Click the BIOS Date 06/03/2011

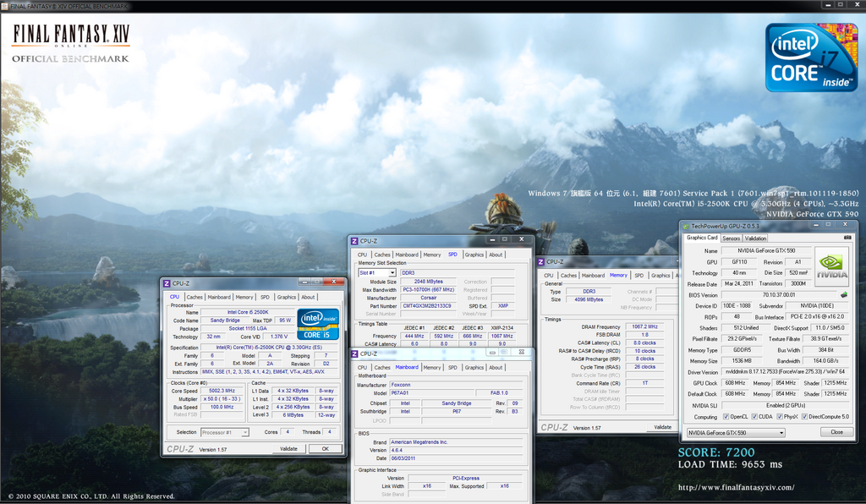click(x=456, y=458)
